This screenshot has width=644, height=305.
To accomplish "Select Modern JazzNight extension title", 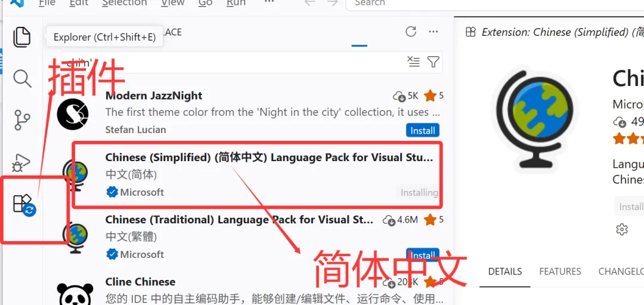I will click(x=154, y=95).
